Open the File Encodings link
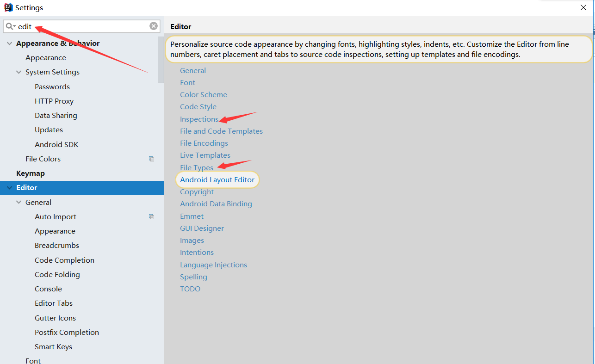This screenshot has height=364, width=595. 204,143
